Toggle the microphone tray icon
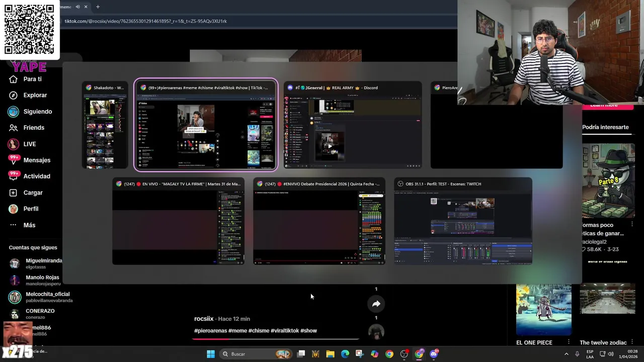 pos(577,354)
